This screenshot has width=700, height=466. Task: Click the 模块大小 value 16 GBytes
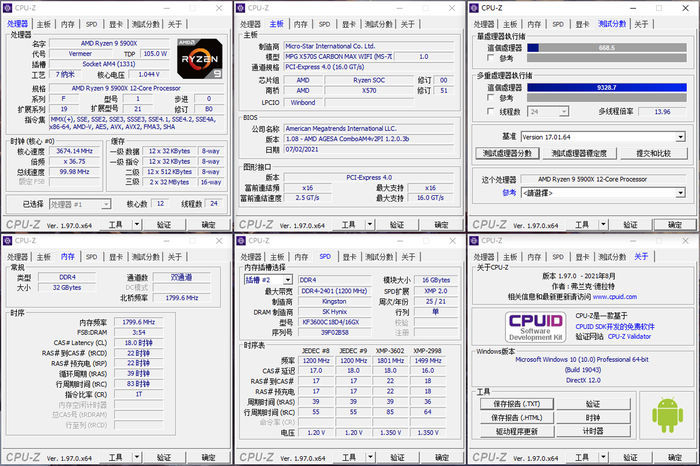[x=436, y=280]
